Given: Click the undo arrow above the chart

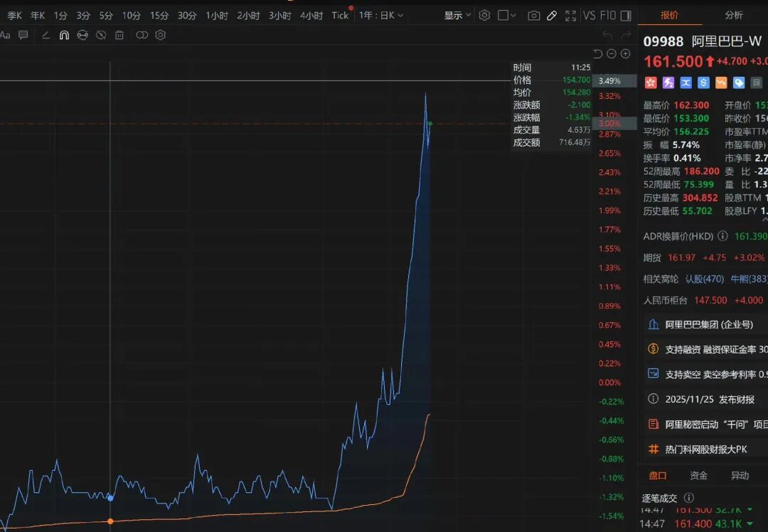Looking at the screenshot, I should coord(607,36).
